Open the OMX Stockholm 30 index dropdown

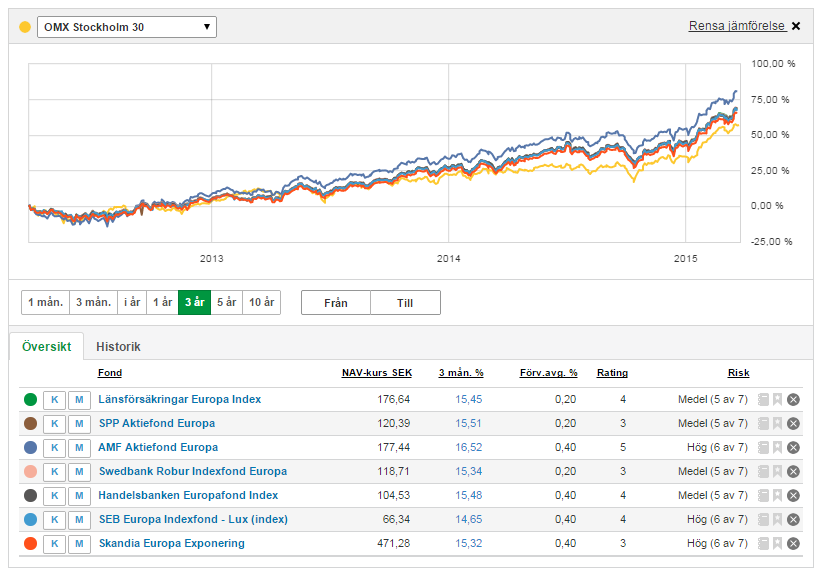[126, 27]
